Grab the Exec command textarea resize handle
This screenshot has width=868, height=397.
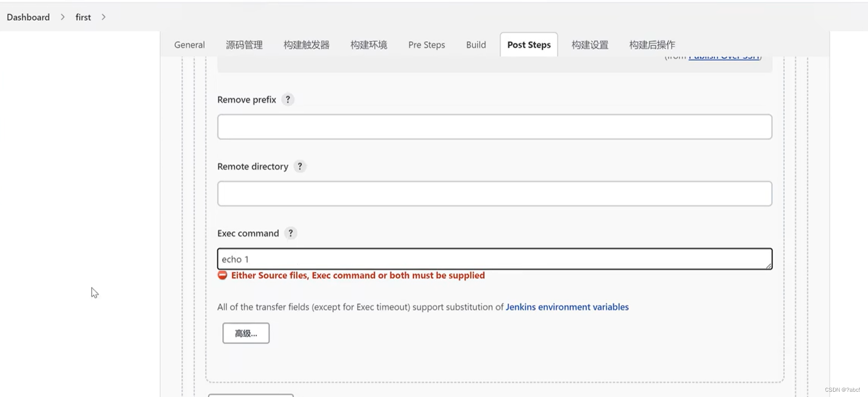(768, 266)
